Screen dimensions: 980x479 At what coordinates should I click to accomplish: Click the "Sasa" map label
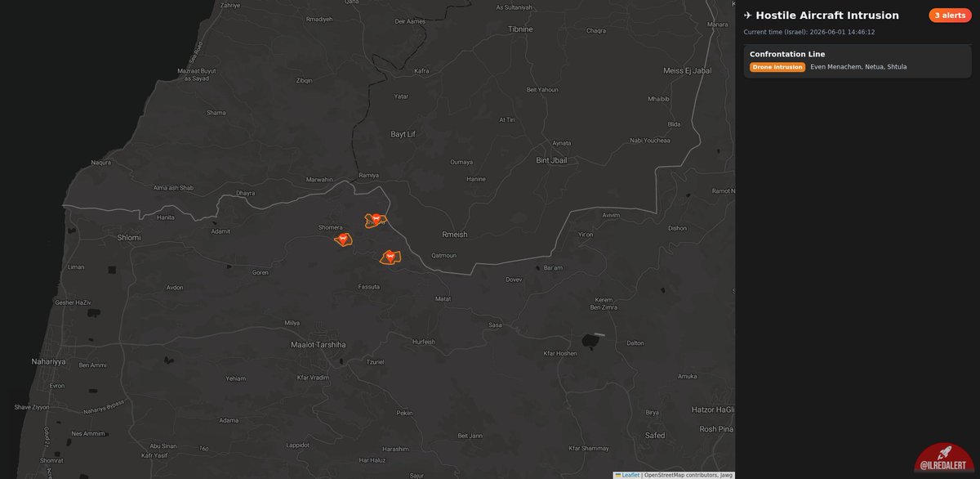click(x=495, y=325)
